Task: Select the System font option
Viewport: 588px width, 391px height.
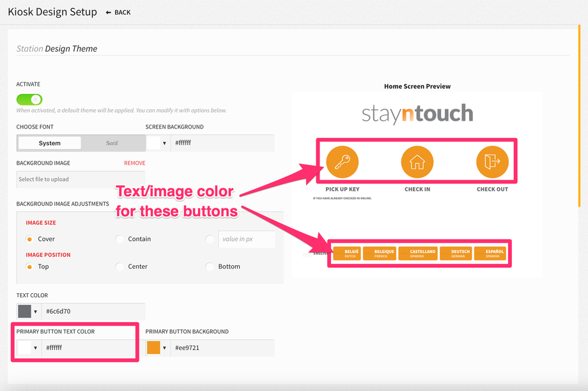Action: click(x=49, y=143)
